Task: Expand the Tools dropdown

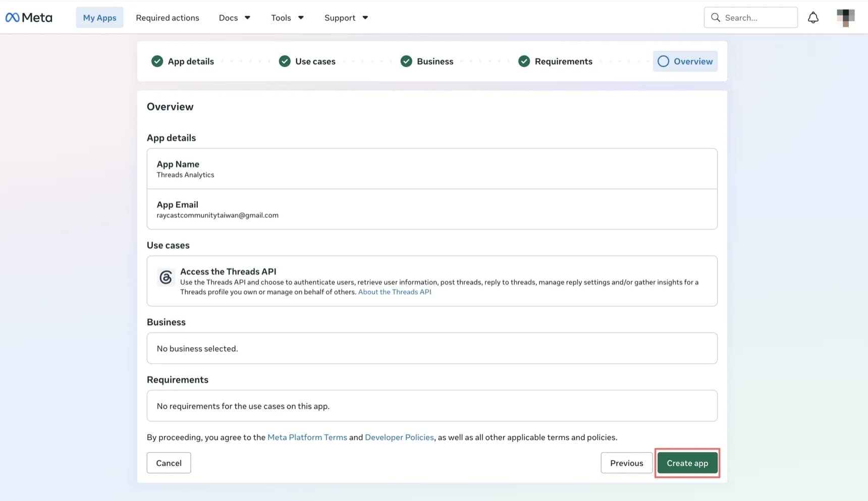Action: 287,18
